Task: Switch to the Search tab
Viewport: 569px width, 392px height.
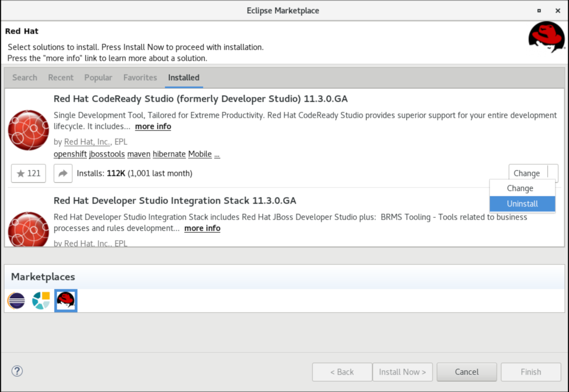Action: coord(24,77)
